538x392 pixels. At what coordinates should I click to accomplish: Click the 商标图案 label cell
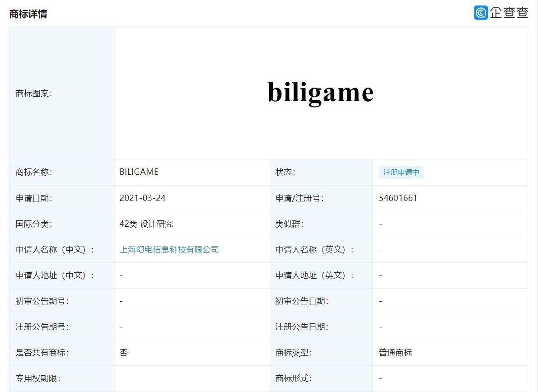pyautogui.click(x=61, y=93)
